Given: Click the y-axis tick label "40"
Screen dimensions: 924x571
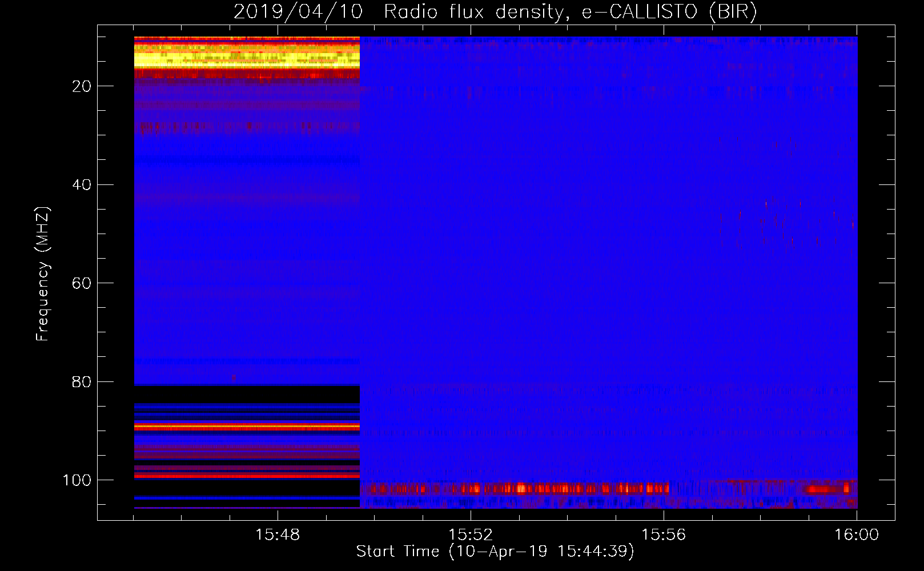Looking at the screenshot, I should tap(82, 185).
